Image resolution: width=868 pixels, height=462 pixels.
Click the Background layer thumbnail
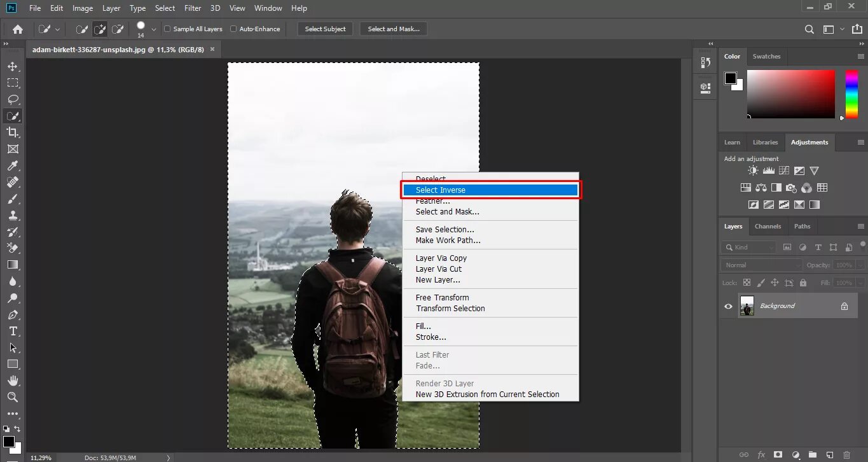(x=747, y=305)
